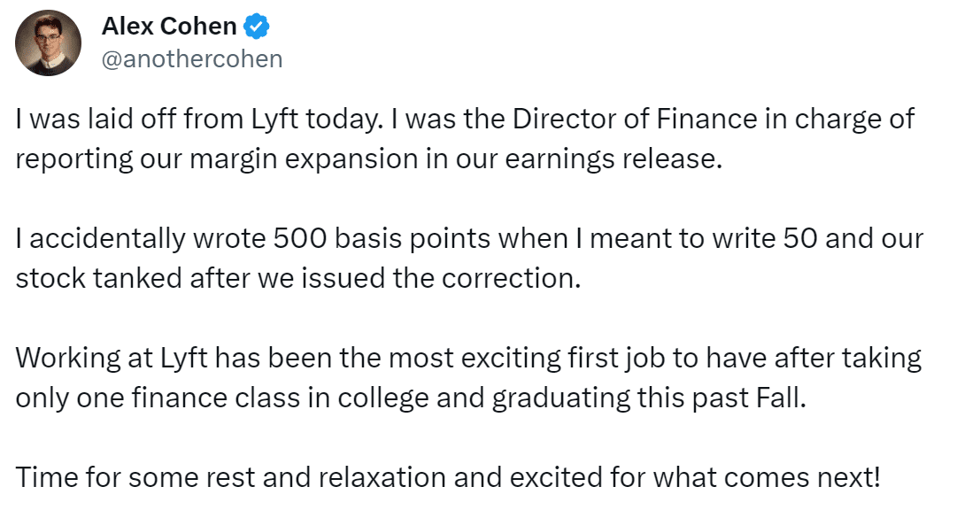980x510 pixels.
Task: Click the phrase "stock tanked"
Action: pos(99,279)
